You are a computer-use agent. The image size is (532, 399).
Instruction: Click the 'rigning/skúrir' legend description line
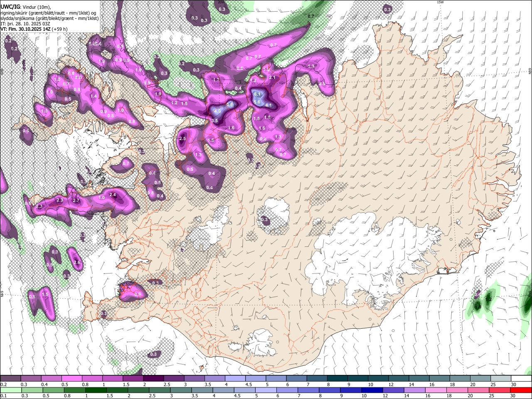(49, 12)
